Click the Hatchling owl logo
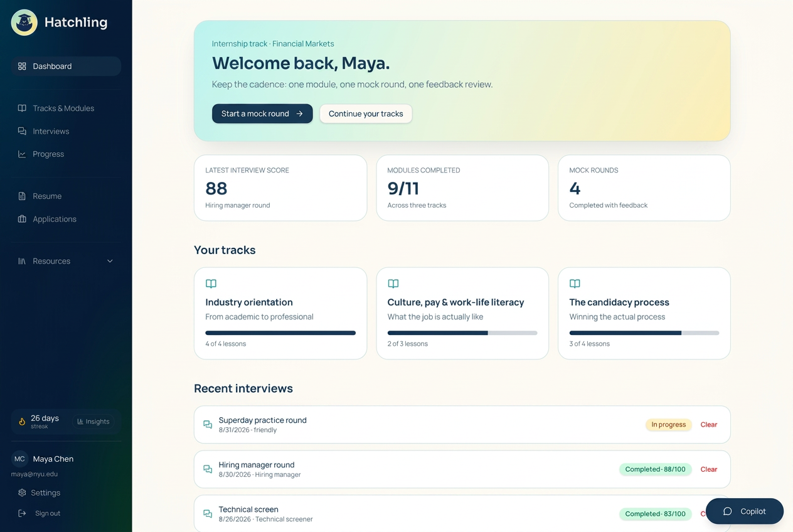Screen dimensions: 793x532 (x=24, y=23)
